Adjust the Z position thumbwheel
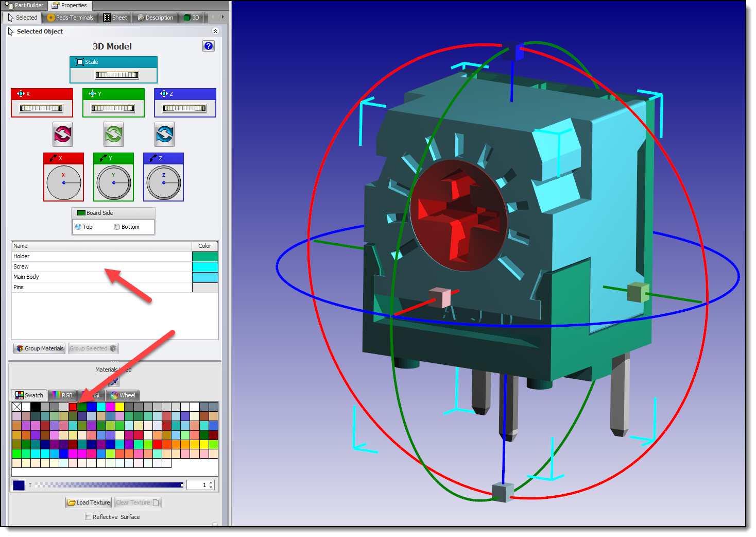 tap(184, 108)
